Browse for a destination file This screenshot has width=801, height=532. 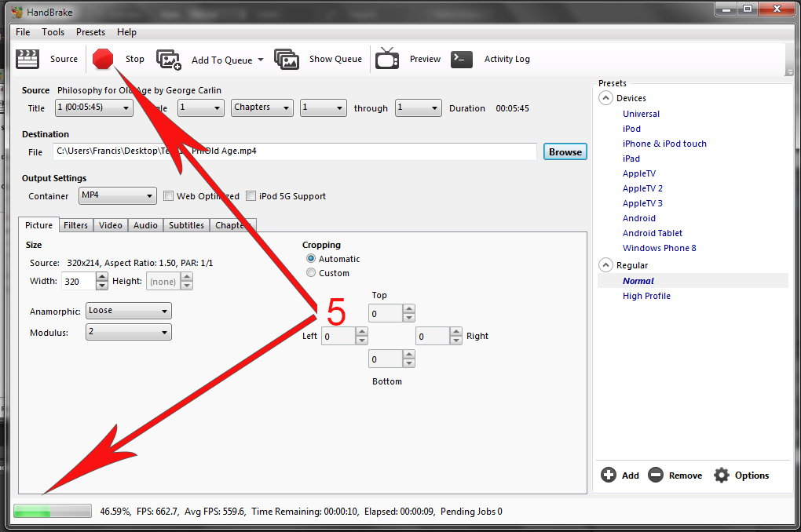click(x=565, y=151)
